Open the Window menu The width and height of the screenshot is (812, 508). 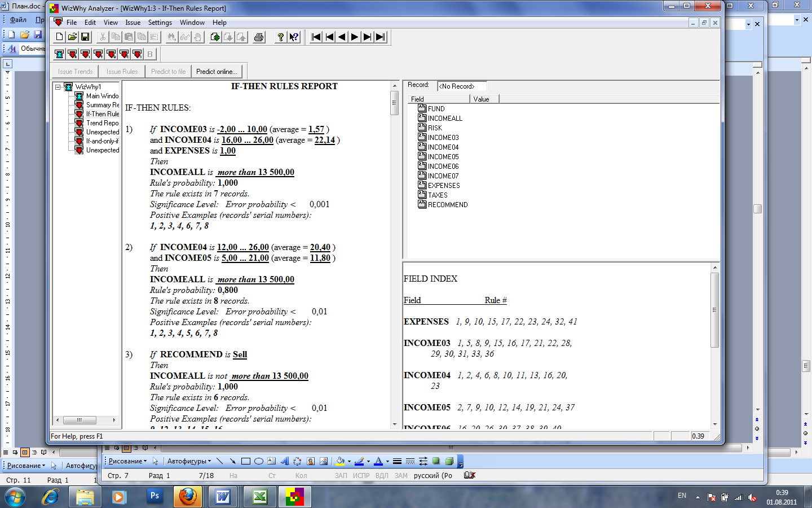click(x=192, y=23)
